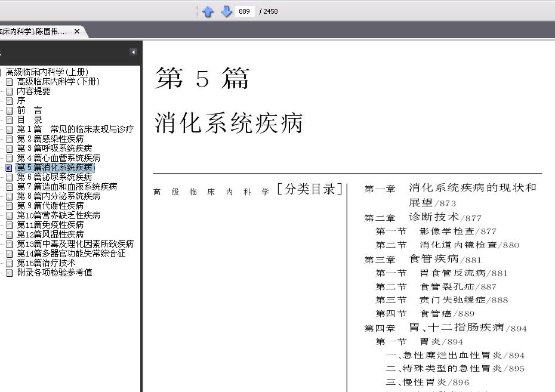Click entry 第二章 诊断技术/877
Image resolution: width=555 pixels, height=392 pixels.
(x=423, y=217)
